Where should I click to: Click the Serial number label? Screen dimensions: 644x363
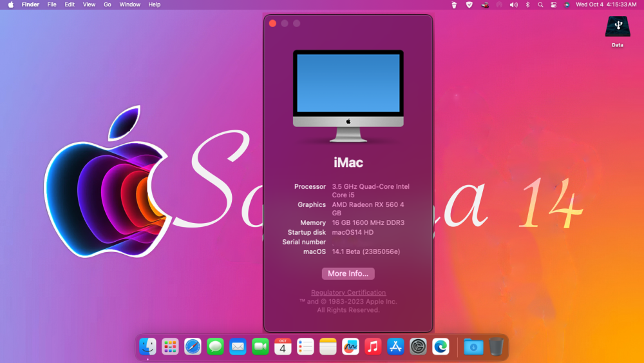coord(304,242)
